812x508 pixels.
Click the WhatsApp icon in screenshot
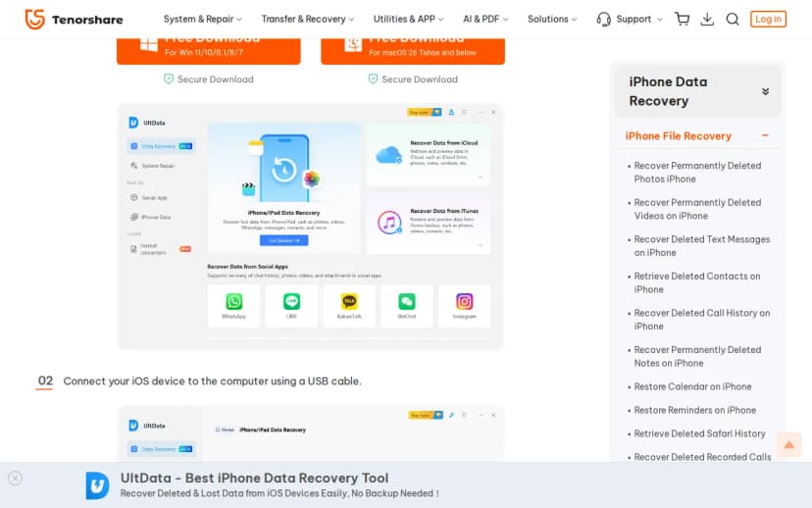click(233, 302)
